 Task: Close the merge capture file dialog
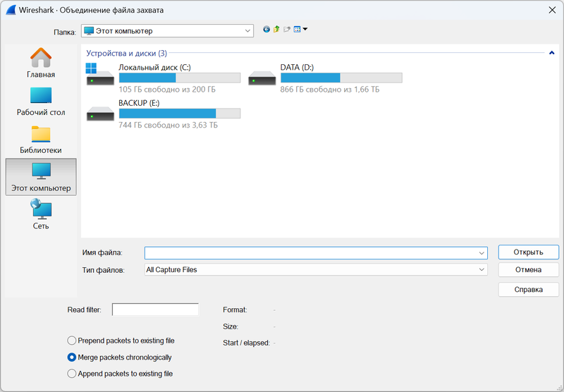click(x=552, y=10)
